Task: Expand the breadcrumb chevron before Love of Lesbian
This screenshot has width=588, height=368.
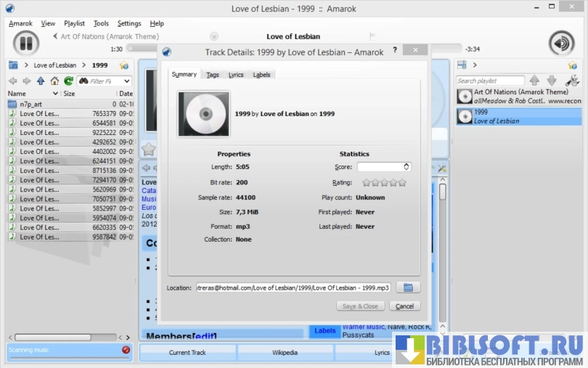Action: click(26, 65)
